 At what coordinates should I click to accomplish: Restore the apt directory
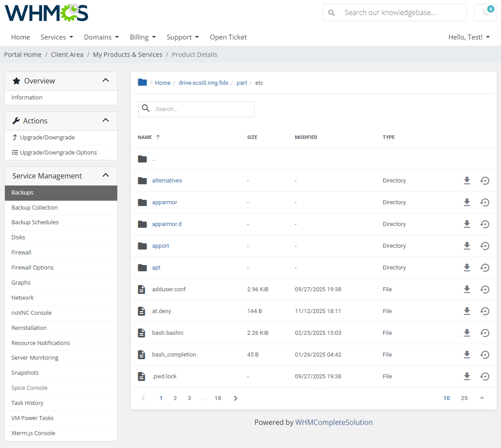(x=485, y=267)
